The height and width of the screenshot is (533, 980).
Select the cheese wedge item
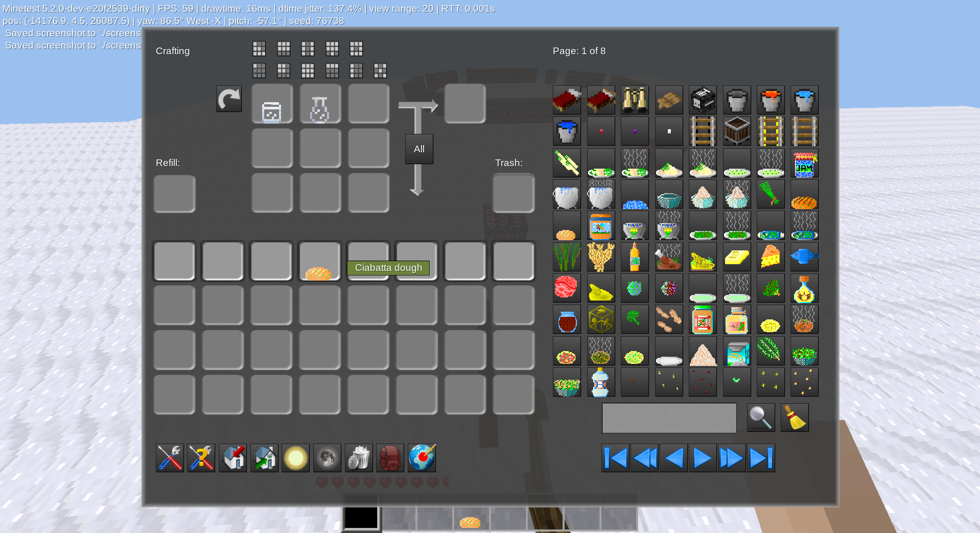(x=771, y=257)
